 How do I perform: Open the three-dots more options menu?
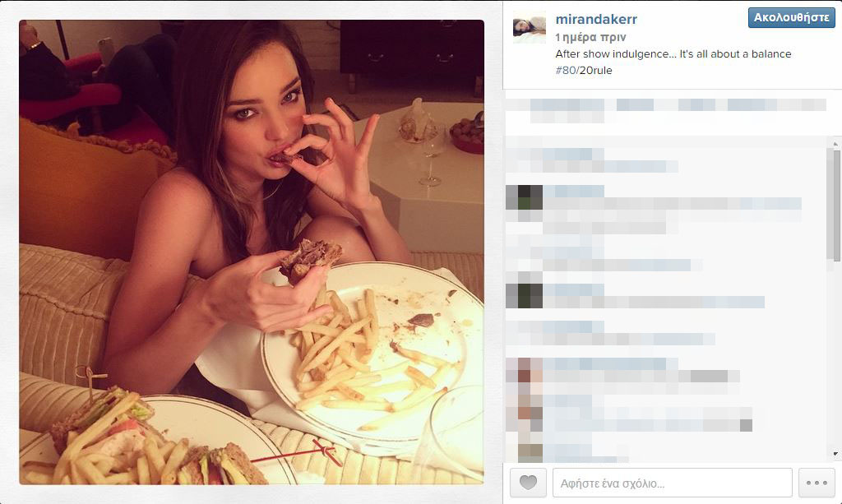(817, 482)
